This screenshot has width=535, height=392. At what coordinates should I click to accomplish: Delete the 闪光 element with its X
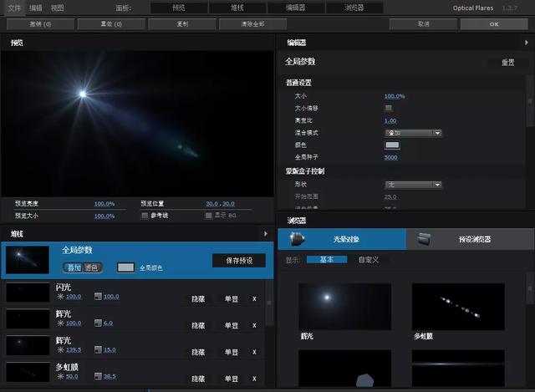254,299
